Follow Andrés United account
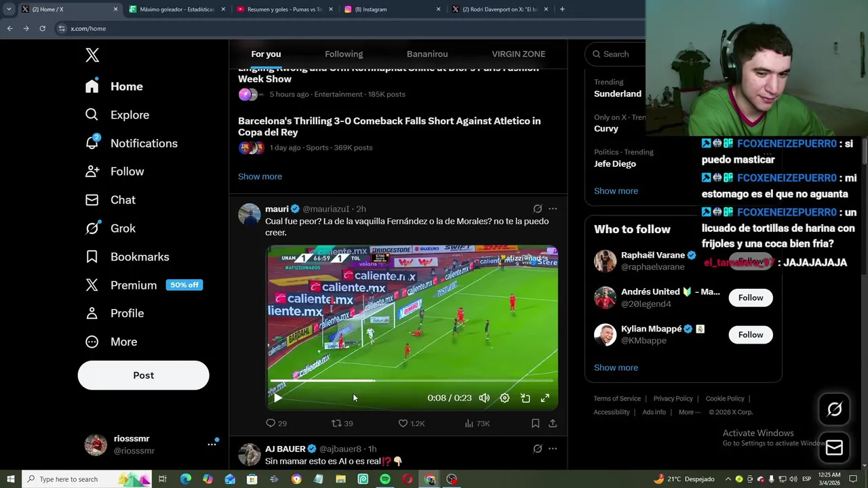The image size is (868, 488). coord(751,298)
